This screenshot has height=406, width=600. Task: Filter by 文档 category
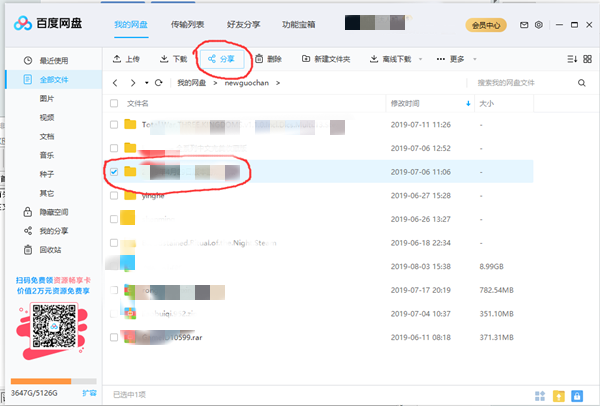tap(47, 137)
